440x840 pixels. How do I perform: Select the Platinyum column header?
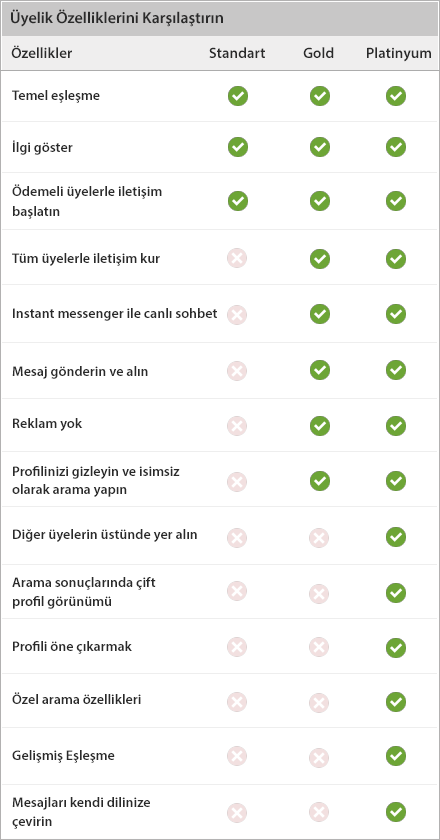[x=399, y=53]
